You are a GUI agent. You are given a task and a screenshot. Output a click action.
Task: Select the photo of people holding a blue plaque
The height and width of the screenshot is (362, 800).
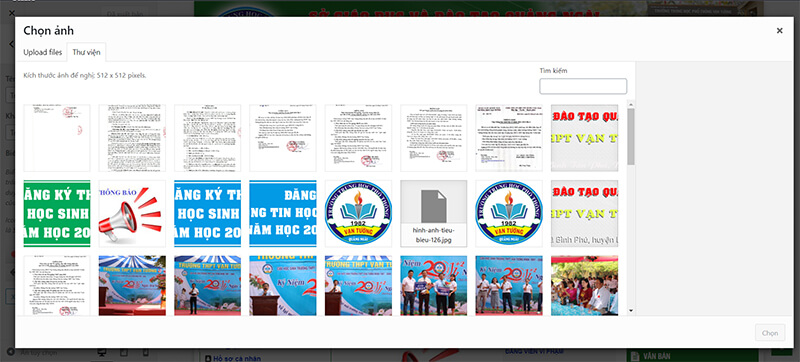[x=433, y=285]
